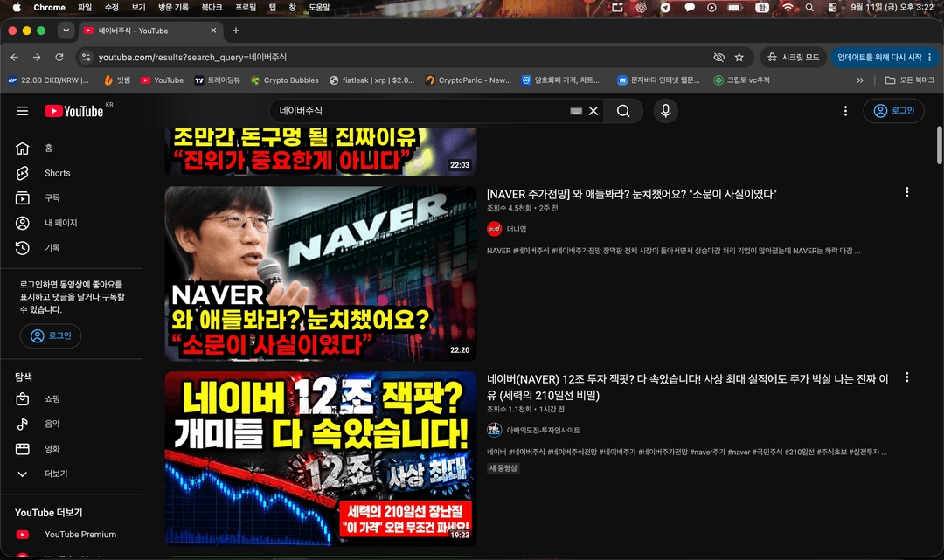
Task: Open the CryptoPanic bookmark
Action: [x=468, y=80]
